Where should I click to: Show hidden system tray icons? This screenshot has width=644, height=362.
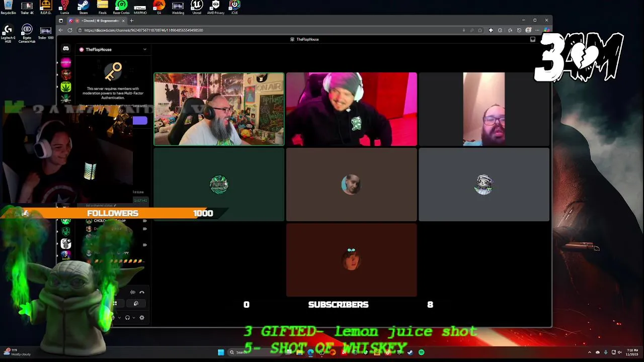[x=590, y=352]
